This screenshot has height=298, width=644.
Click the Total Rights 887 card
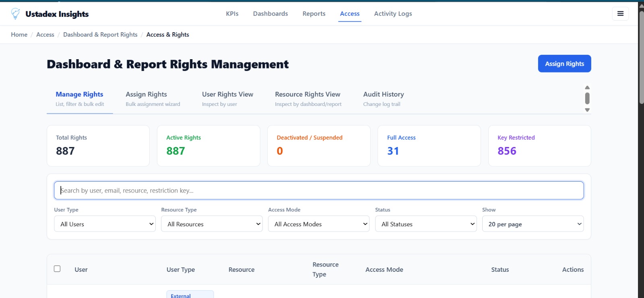pyautogui.click(x=98, y=146)
